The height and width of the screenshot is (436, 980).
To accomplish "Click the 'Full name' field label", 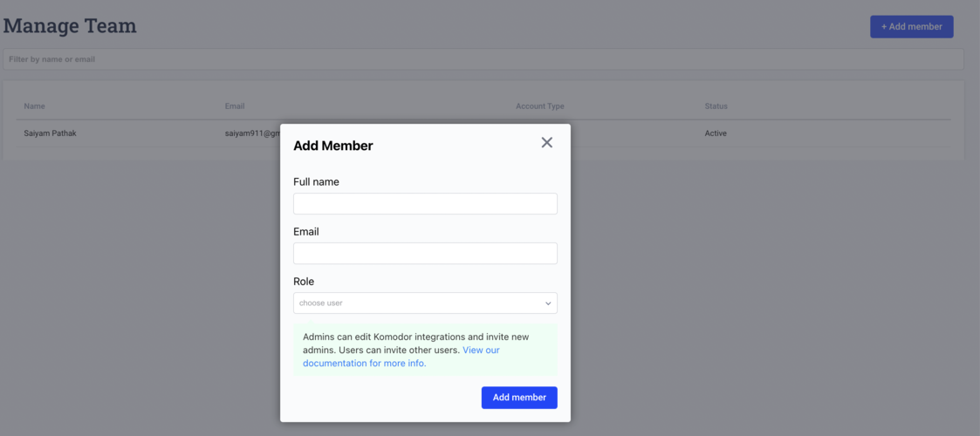I will click(316, 181).
